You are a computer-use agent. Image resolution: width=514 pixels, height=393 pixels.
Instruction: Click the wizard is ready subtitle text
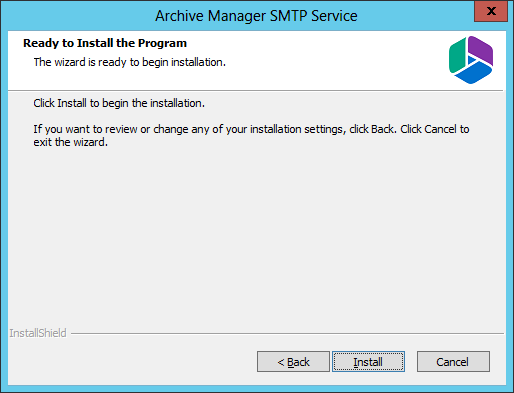coord(130,62)
